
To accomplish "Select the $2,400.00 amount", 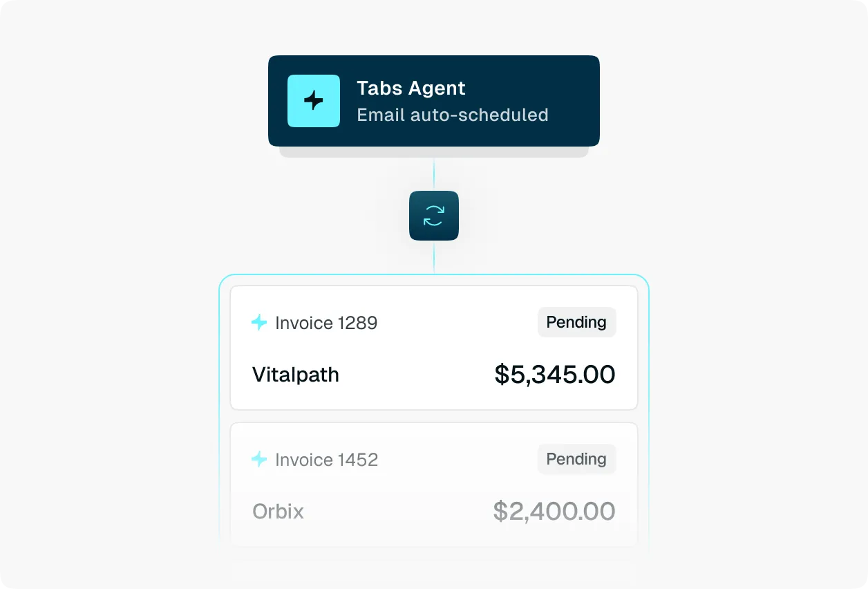I will pyautogui.click(x=554, y=512).
